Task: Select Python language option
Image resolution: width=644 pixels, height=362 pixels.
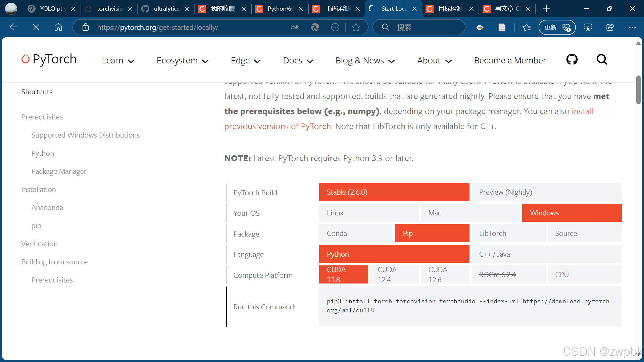Action: pos(394,254)
